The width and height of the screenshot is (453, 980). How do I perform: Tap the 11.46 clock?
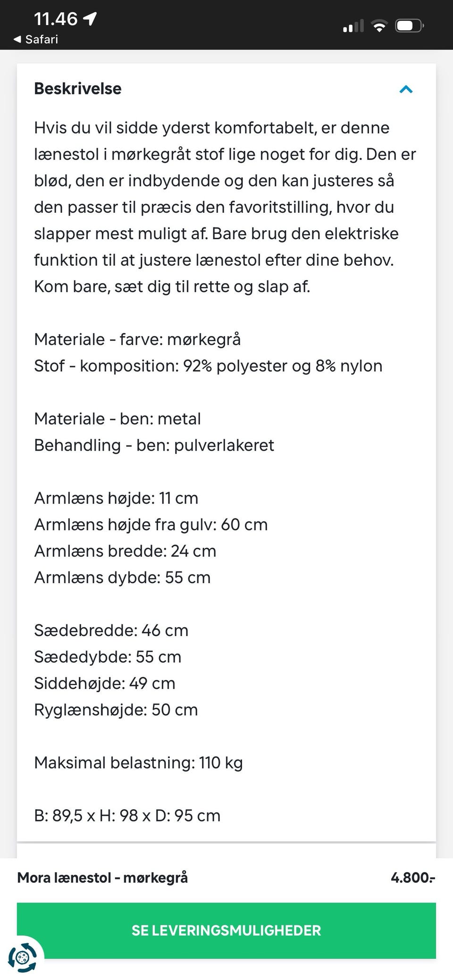point(55,19)
